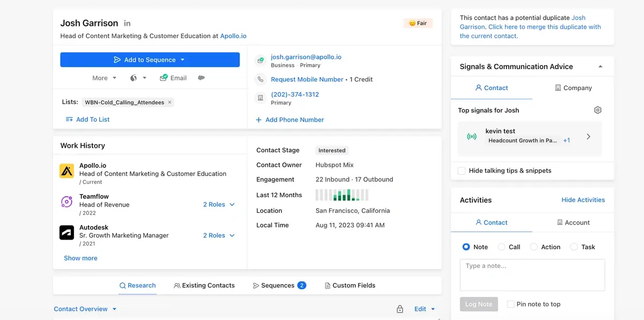
Task: Select the Task radio button
Action: (574, 247)
